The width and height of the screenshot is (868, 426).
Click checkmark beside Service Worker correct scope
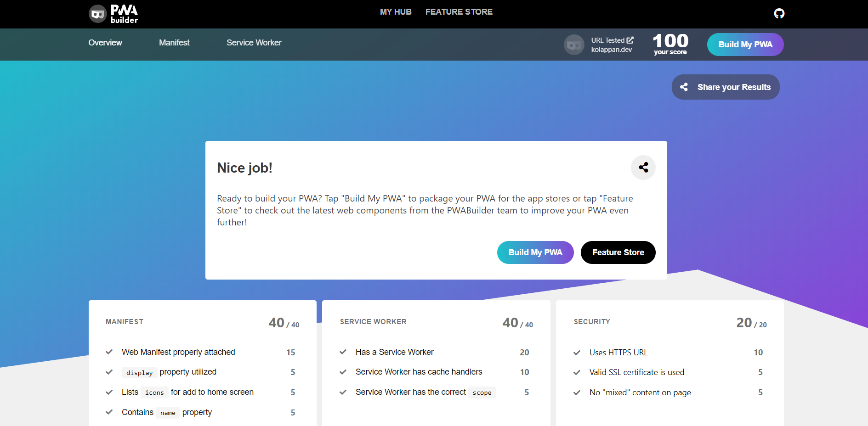(343, 392)
